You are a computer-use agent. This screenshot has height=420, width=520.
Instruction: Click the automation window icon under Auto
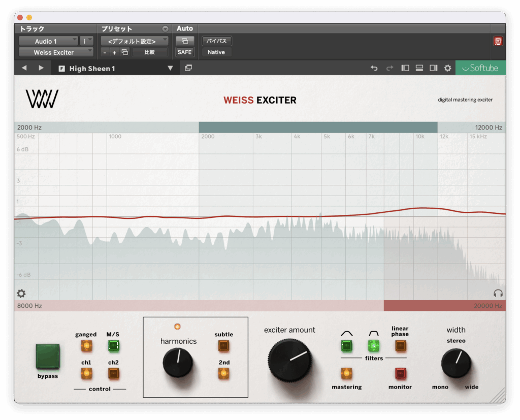click(185, 41)
